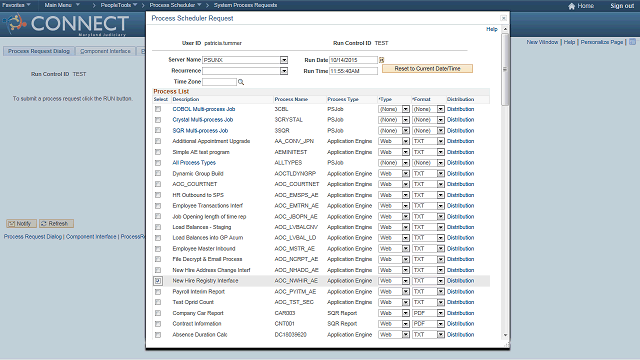This screenshot has height=360, width=640.
Task: Click the Sign out link
Action: [622, 6]
